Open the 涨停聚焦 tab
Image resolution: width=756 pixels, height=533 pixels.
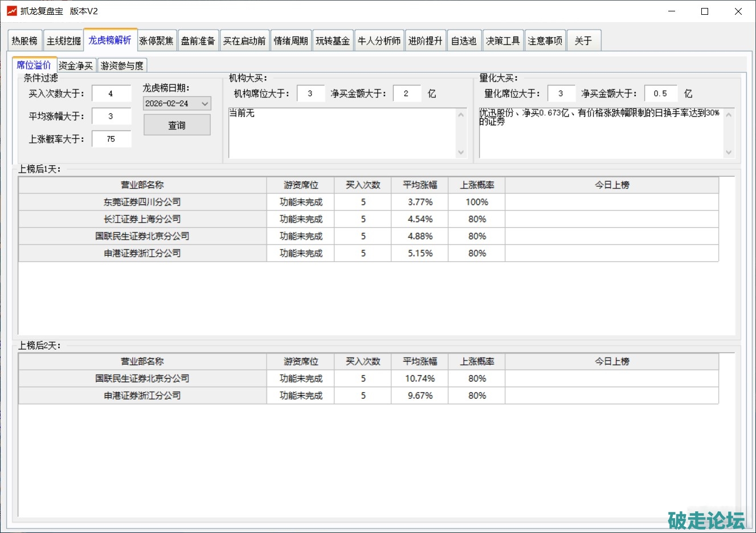156,41
